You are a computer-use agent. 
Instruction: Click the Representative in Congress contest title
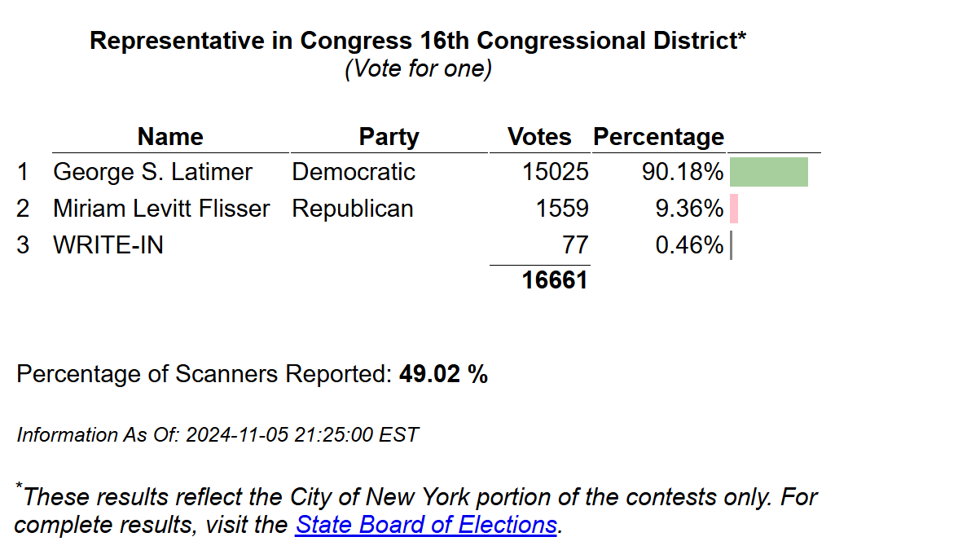coord(418,41)
